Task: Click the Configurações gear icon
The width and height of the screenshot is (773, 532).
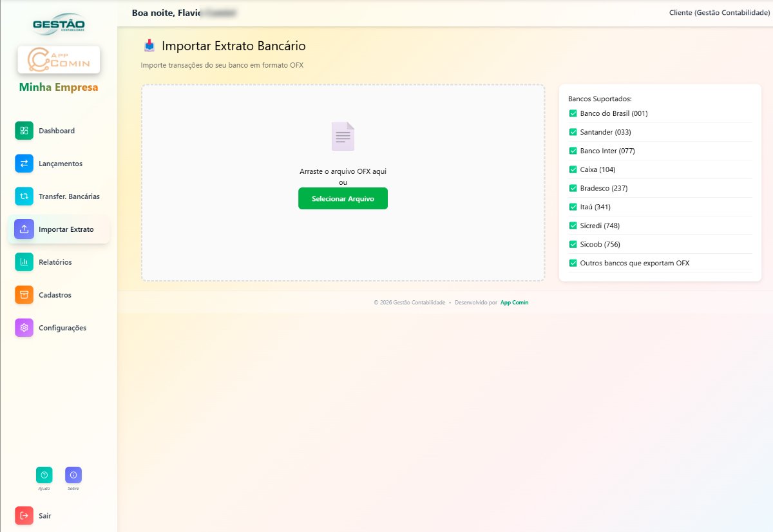Action: point(24,328)
